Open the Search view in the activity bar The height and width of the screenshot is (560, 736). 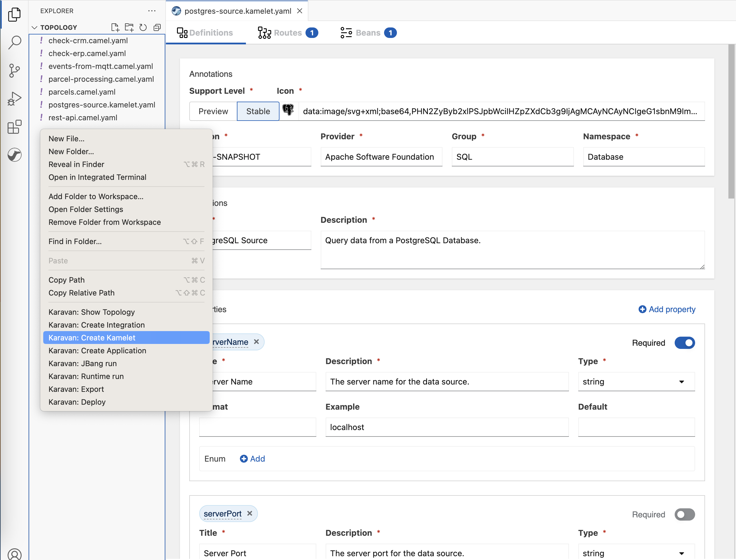pyautogui.click(x=15, y=42)
